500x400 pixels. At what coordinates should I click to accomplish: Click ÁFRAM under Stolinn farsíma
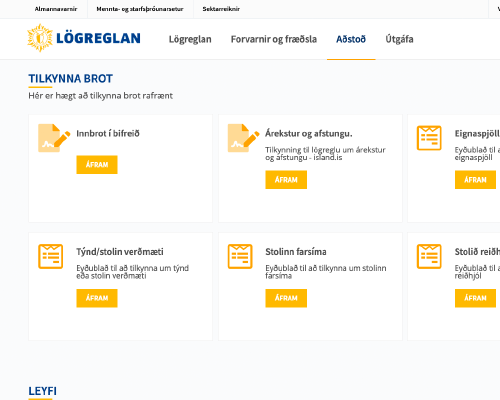(x=286, y=298)
